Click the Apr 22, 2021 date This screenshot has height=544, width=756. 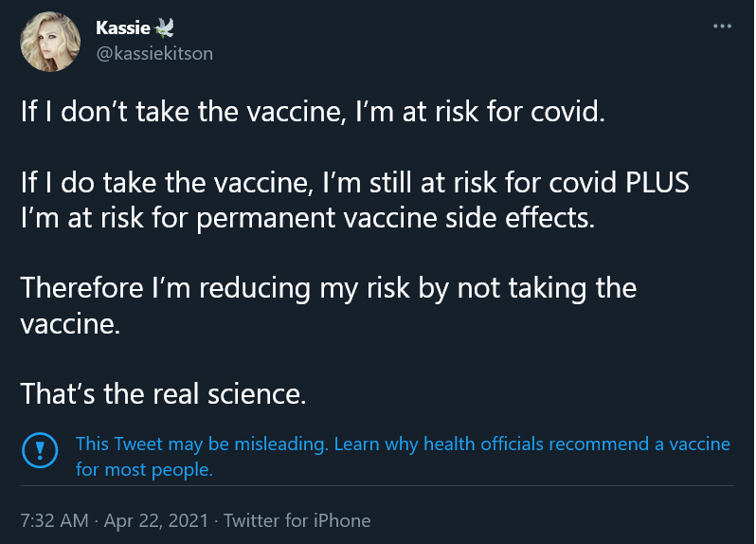pyautogui.click(x=156, y=520)
